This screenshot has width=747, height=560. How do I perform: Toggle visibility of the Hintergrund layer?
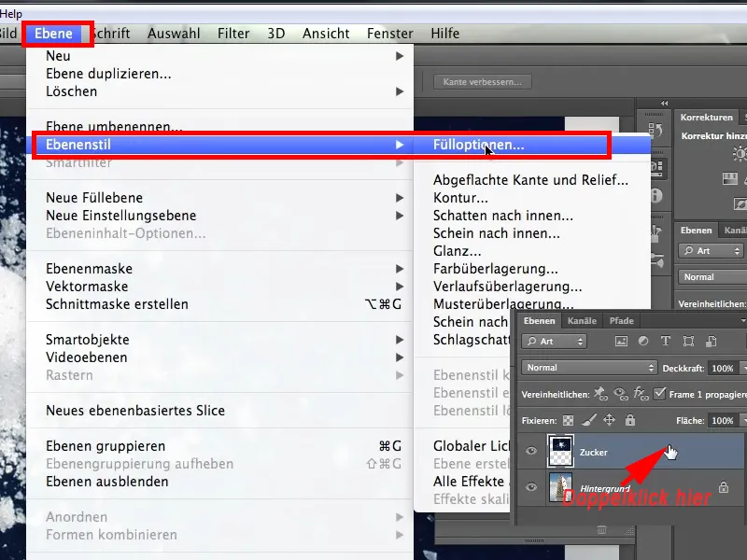tap(531, 487)
